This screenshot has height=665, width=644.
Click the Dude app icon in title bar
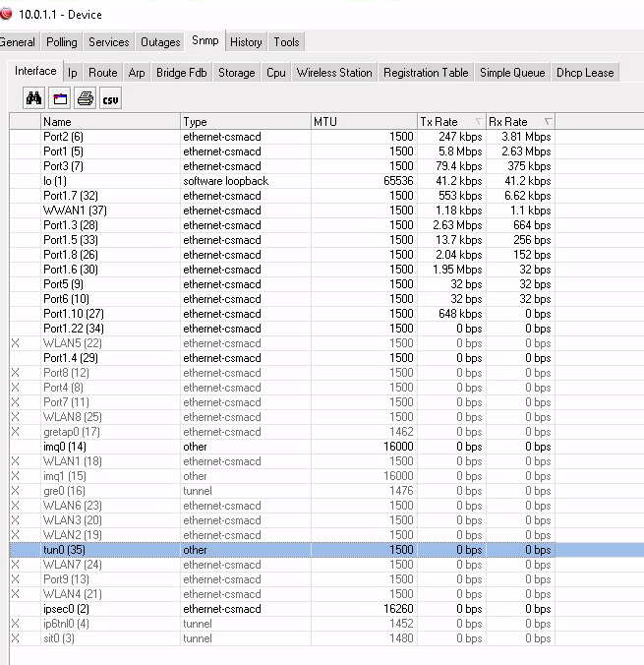7,15
